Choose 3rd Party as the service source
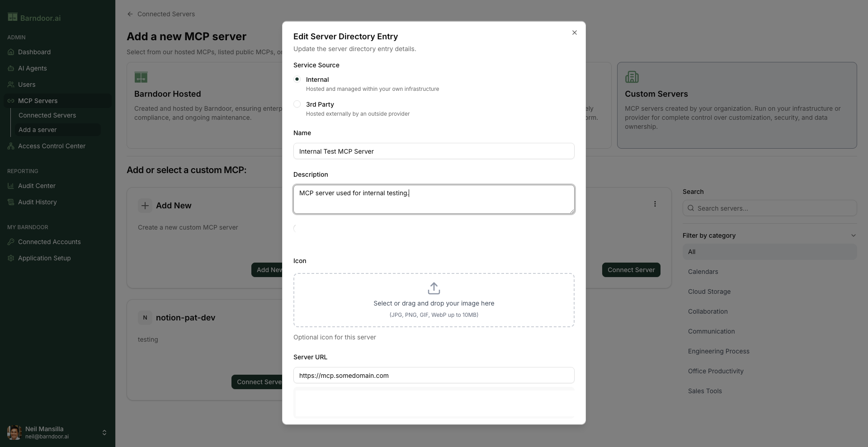 [297, 104]
